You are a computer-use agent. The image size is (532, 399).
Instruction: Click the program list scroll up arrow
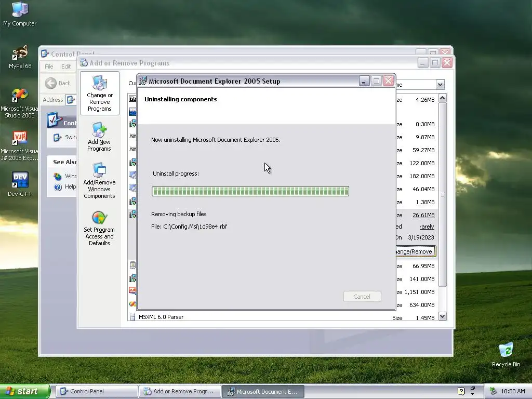pyautogui.click(x=443, y=98)
